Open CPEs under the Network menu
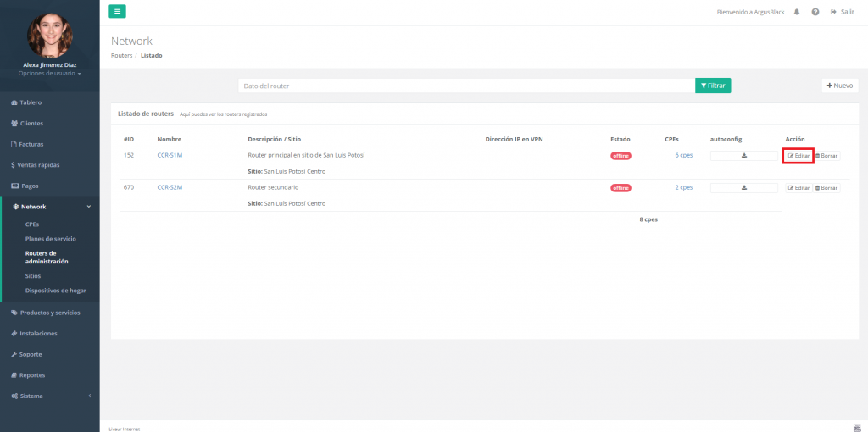Image resolution: width=868 pixels, height=432 pixels. (32, 224)
